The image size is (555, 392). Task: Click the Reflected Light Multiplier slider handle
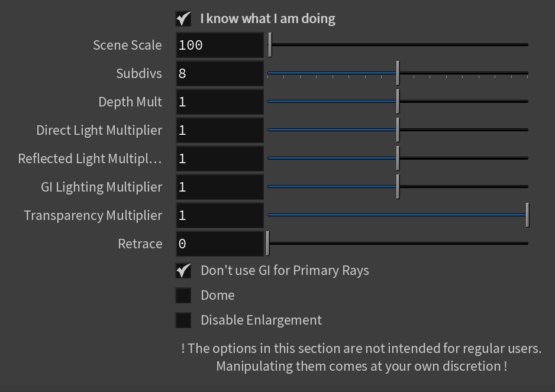[x=398, y=158]
